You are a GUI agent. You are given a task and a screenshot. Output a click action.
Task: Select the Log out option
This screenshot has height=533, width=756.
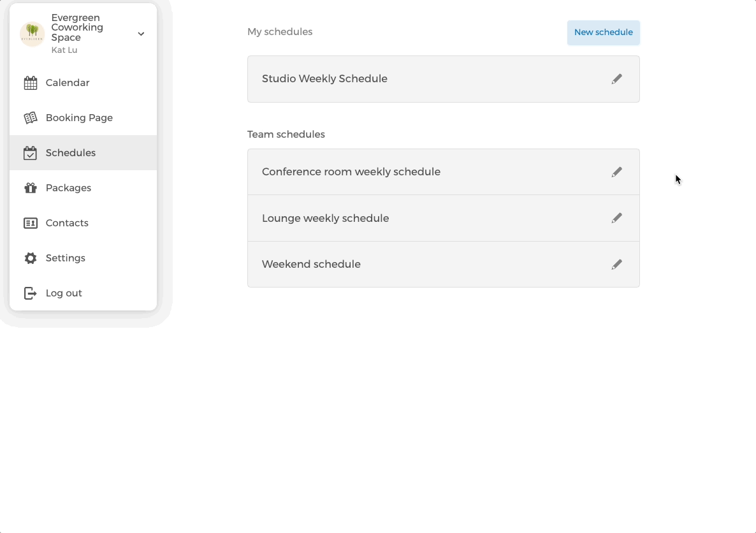[x=64, y=293]
